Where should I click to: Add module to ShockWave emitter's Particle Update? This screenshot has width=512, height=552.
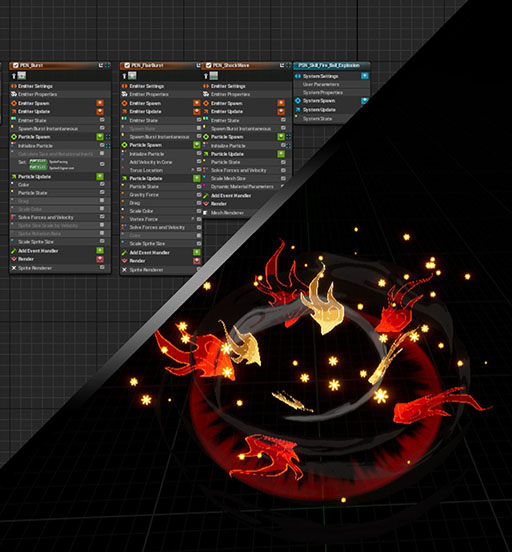[x=281, y=154]
